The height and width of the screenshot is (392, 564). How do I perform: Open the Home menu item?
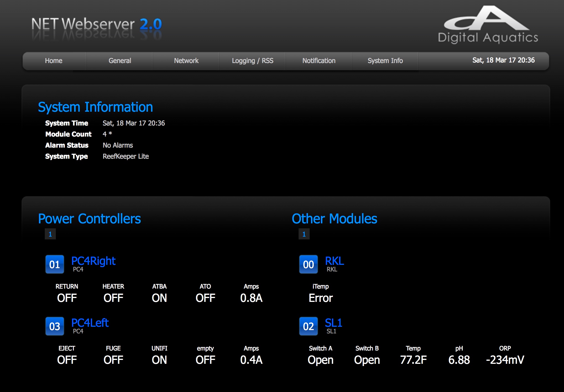[54, 61]
